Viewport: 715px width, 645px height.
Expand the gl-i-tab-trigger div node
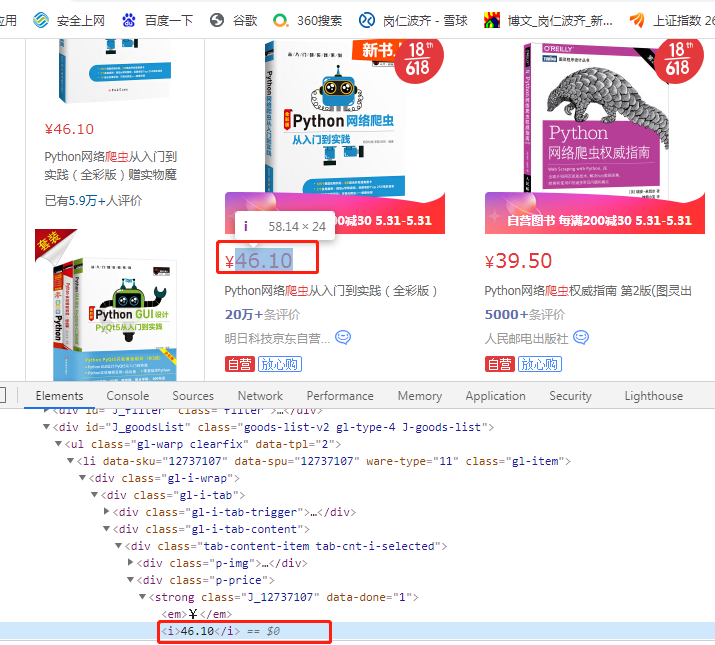pos(106,511)
